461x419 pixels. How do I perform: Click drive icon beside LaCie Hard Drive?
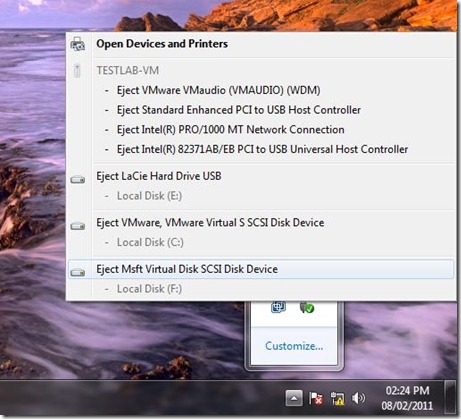[78, 180]
